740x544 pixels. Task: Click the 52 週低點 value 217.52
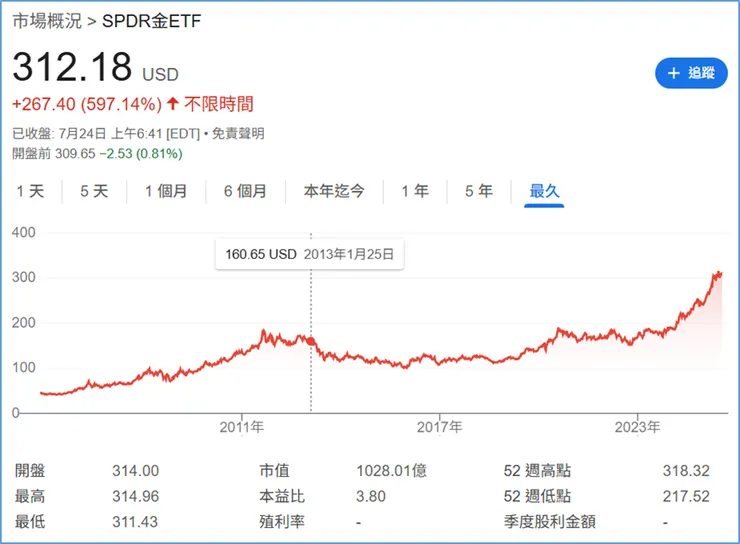(x=686, y=496)
